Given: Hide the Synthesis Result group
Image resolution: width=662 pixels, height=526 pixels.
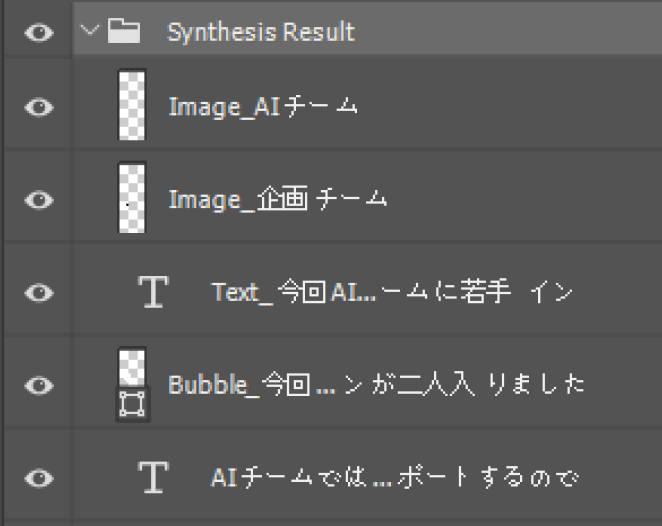Looking at the screenshot, I should coord(39,32).
